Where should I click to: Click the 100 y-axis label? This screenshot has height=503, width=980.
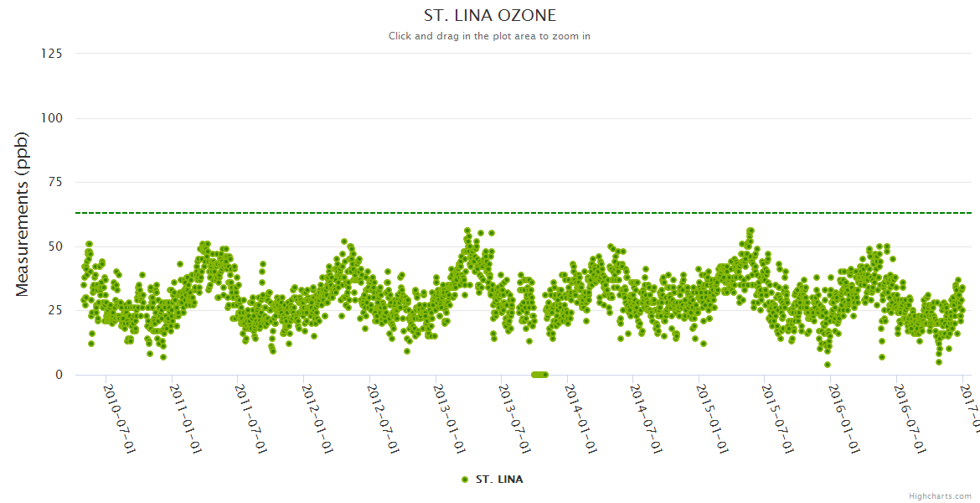pos(51,118)
